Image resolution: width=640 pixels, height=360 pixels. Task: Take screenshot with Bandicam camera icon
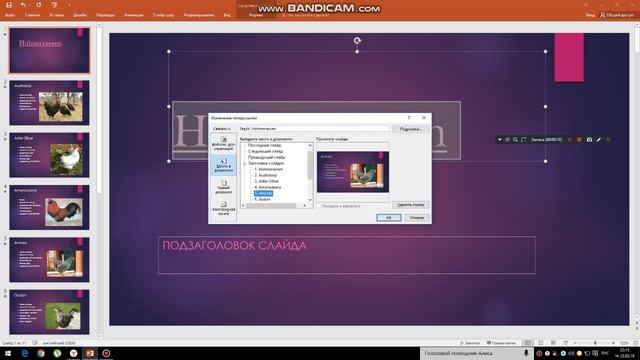(x=589, y=140)
